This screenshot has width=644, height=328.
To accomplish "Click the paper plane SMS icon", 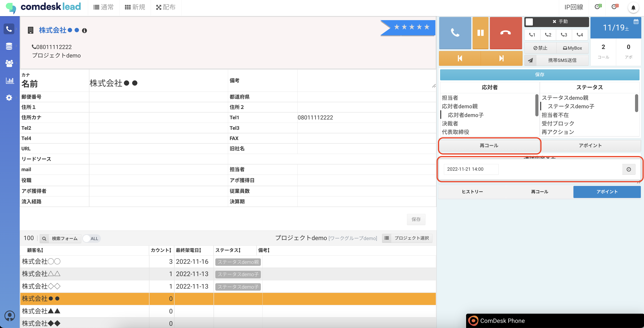I will pyautogui.click(x=530, y=60).
